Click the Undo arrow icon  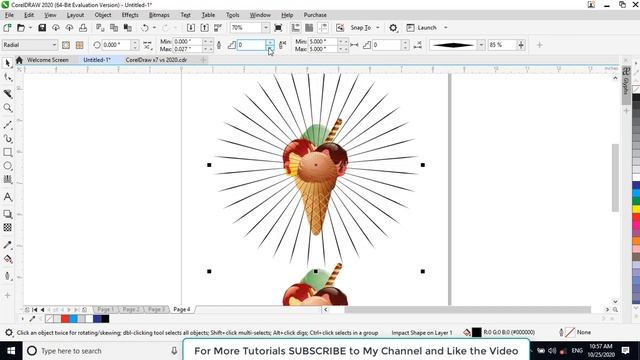(x=144, y=28)
